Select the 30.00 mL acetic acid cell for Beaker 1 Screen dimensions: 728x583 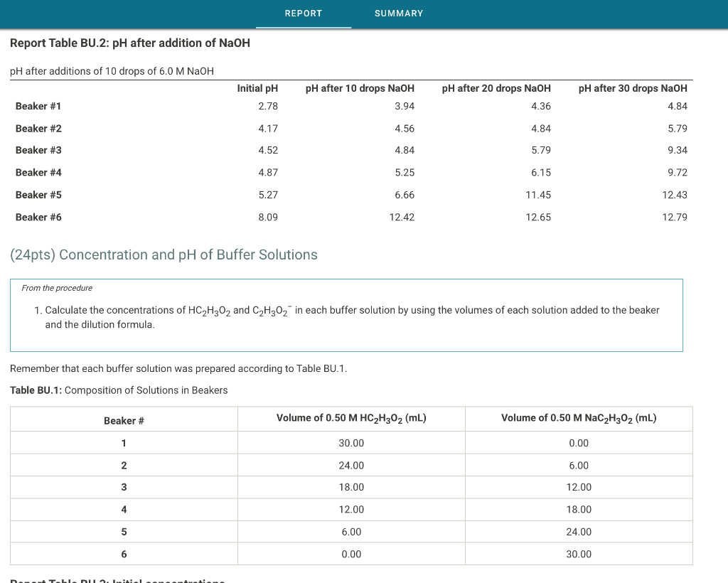coord(350,443)
